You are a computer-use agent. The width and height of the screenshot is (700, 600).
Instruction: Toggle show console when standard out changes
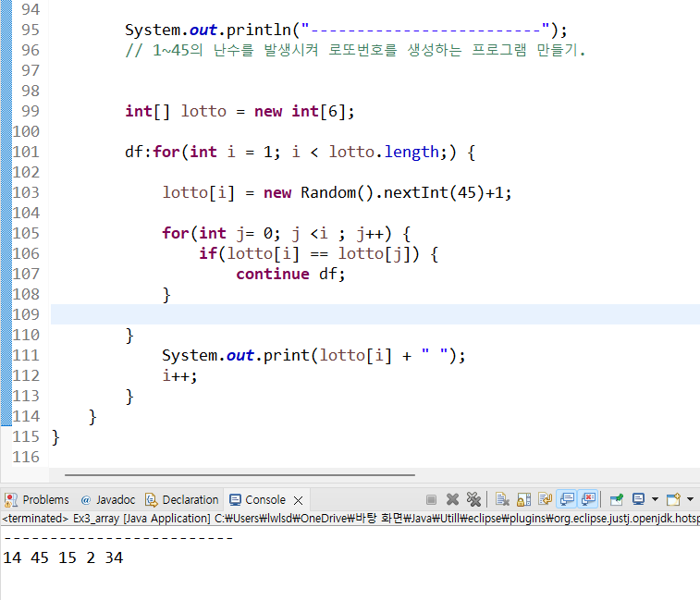coord(567,499)
